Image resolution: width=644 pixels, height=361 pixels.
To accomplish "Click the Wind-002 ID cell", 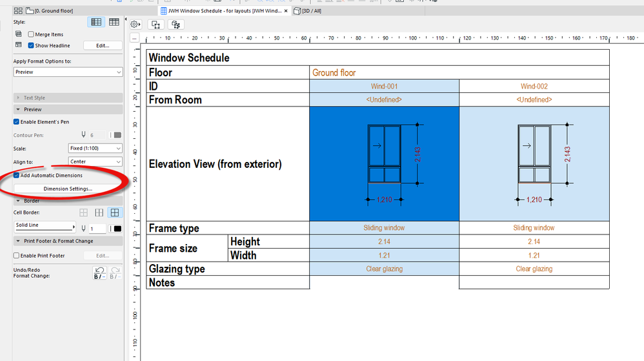I will 534,87.
